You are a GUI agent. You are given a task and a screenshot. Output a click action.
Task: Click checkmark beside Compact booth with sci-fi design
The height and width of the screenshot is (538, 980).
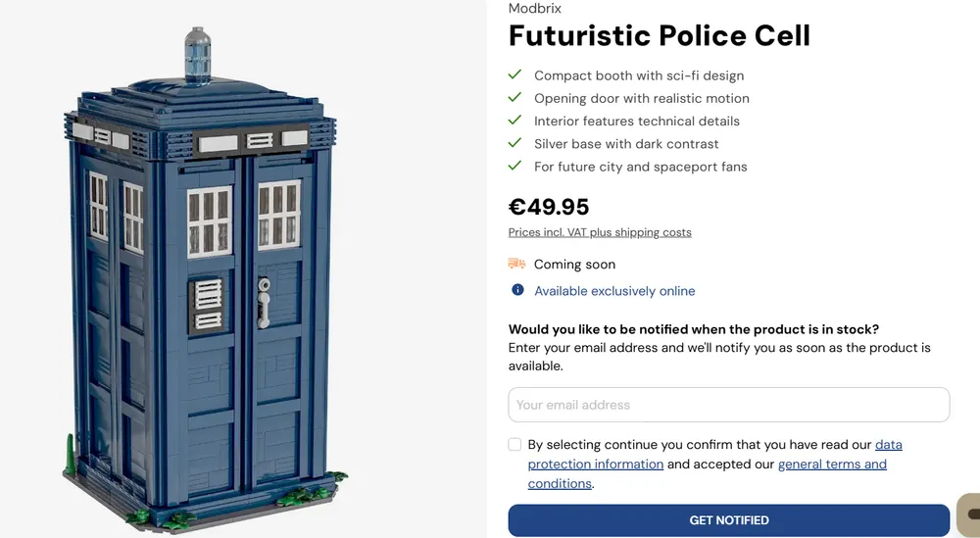click(x=514, y=75)
